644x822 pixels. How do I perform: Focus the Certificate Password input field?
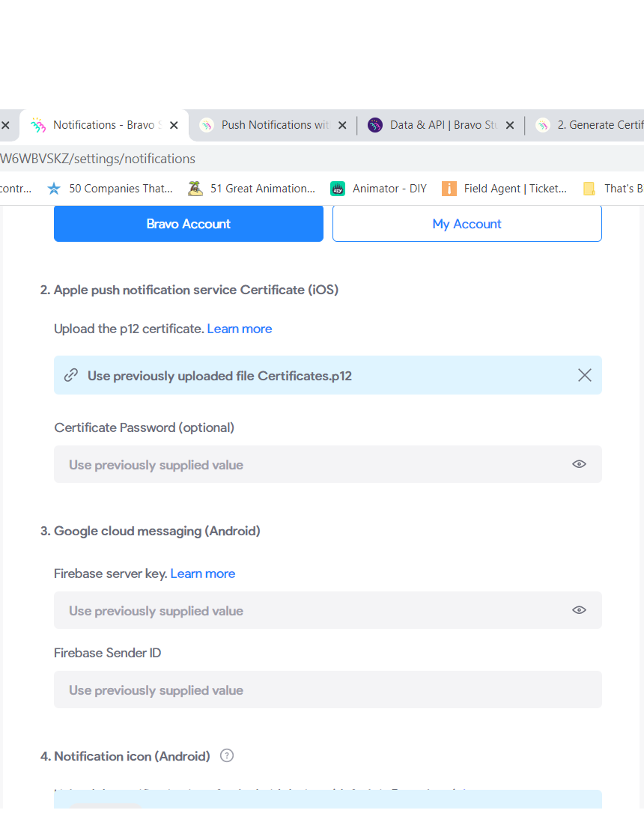[328, 464]
